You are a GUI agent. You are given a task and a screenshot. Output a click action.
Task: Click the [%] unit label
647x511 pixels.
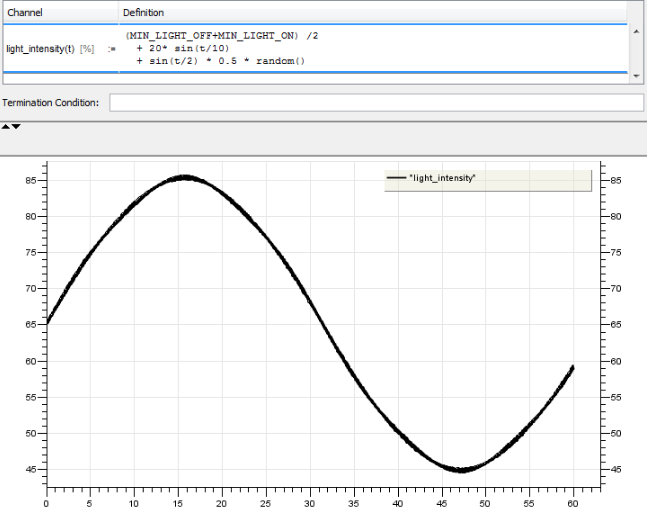(x=86, y=49)
